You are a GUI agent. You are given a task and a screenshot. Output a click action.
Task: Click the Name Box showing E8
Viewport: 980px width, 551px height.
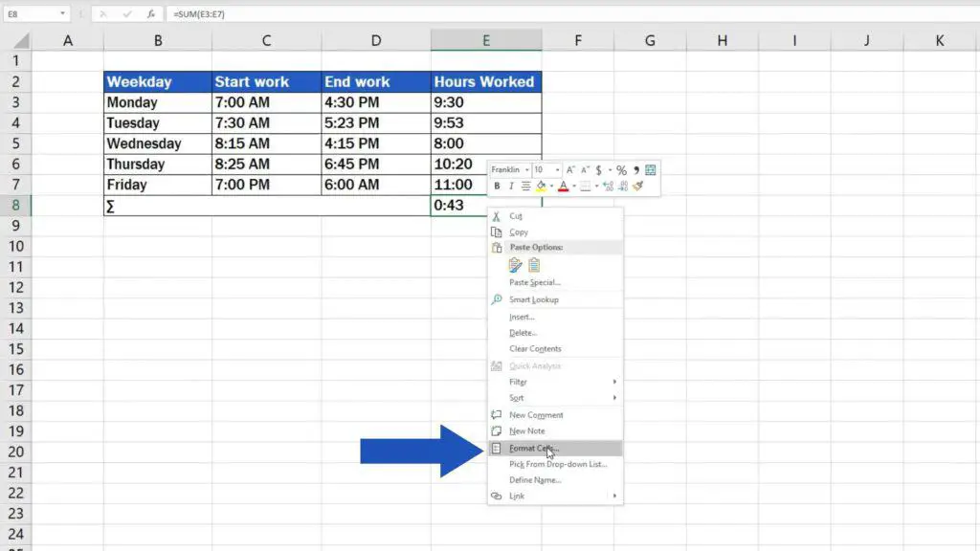[30, 13]
